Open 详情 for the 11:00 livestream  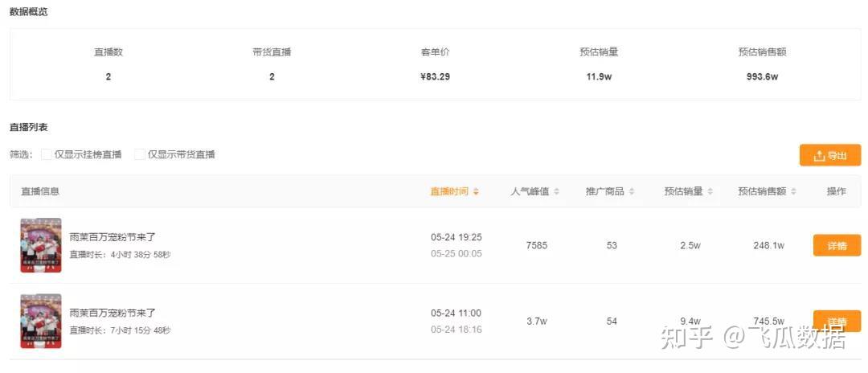pyautogui.click(x=837, y=321)
